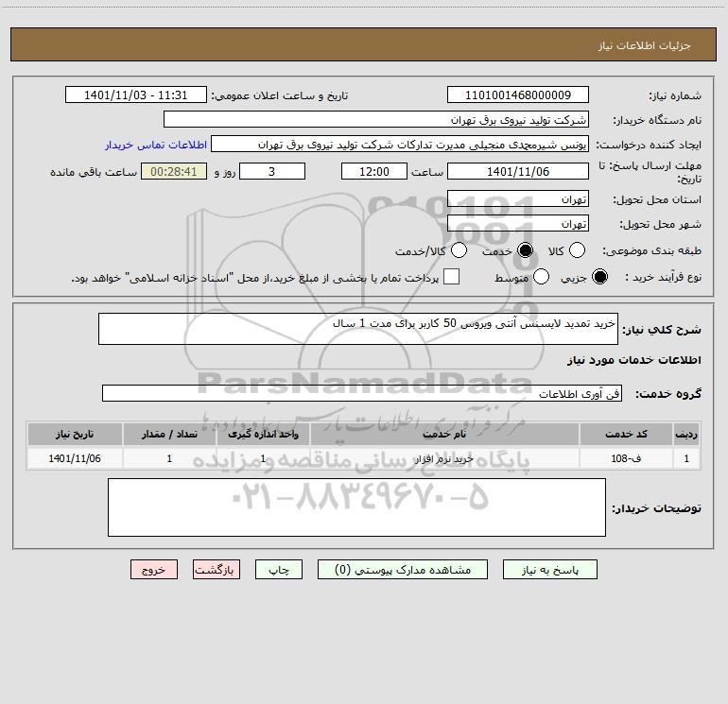This screenshot has height=704, width=728.
Task: Click مشاهده مدارک پیوستی (0) button
Action: pos(403,570)
